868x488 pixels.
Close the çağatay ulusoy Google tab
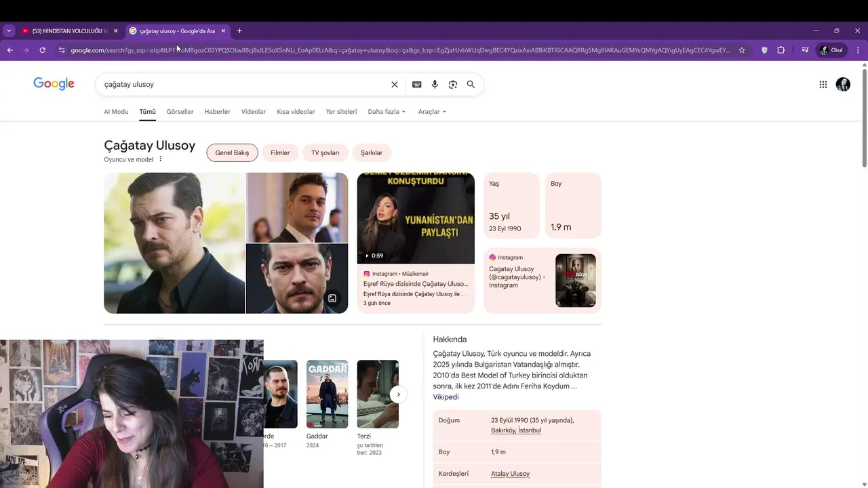(223, 30)
